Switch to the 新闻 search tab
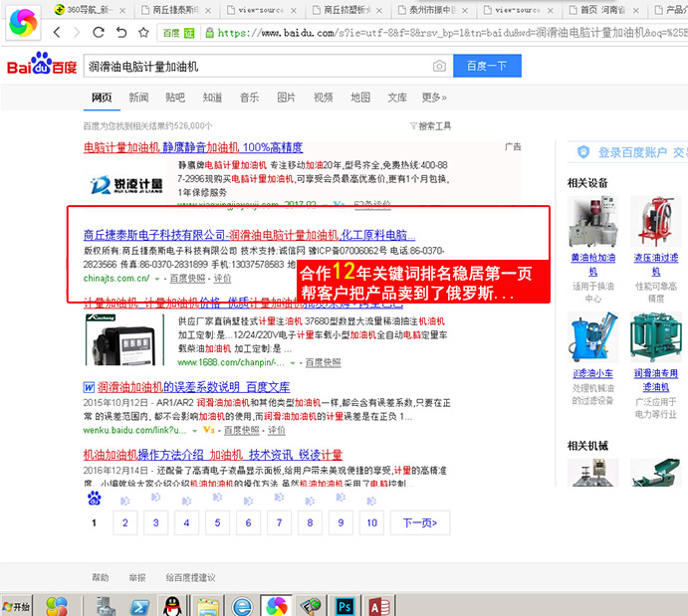Image resolution: width=688 pixels, height=616 pixels. [138, 98]
